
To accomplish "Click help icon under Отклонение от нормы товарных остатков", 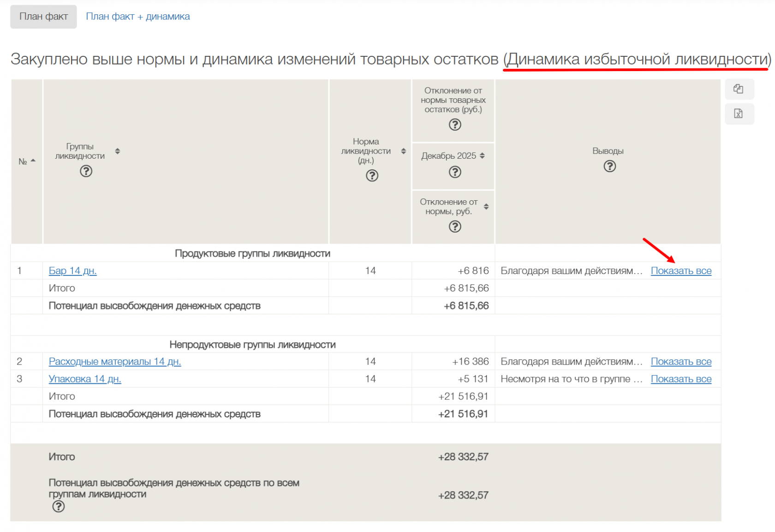I will 455,125.
